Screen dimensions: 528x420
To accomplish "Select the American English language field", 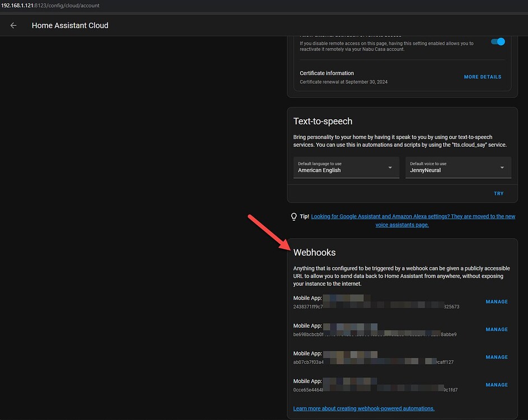I will click(319, 170).
